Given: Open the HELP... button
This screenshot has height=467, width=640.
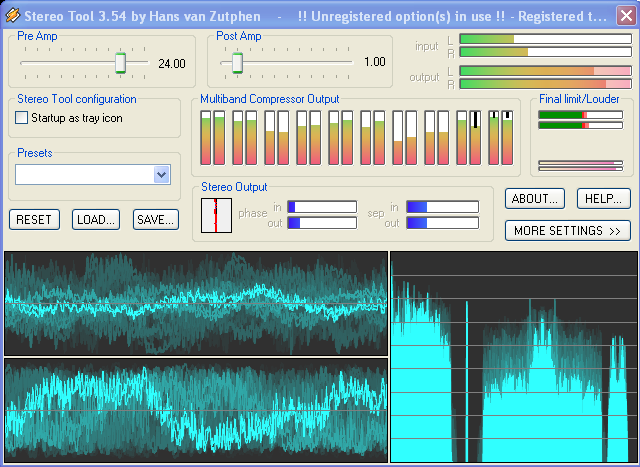Looking at the screenshot, I should coord(604,199).
